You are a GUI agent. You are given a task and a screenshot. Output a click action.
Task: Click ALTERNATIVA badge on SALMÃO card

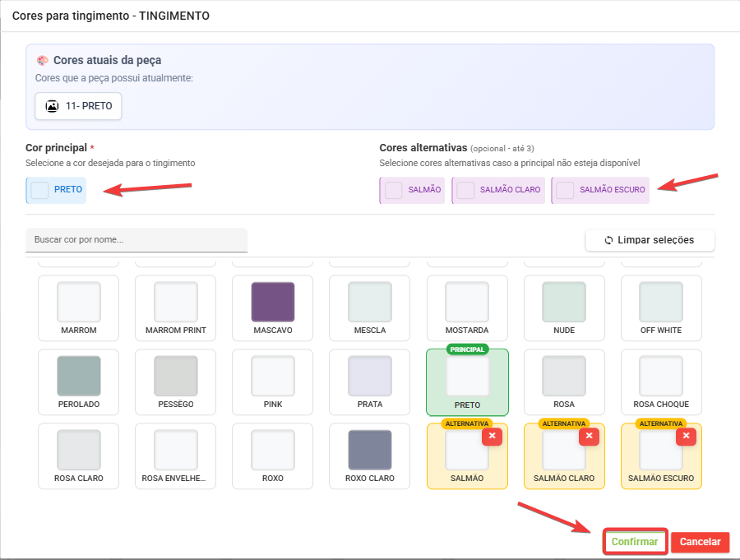tap(467, 423)
